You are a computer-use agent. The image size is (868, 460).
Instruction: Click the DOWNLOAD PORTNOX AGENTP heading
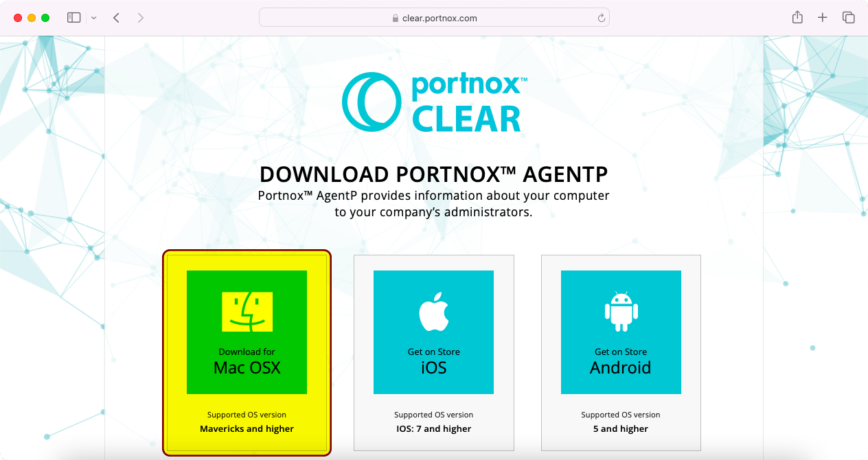(434, 174)
